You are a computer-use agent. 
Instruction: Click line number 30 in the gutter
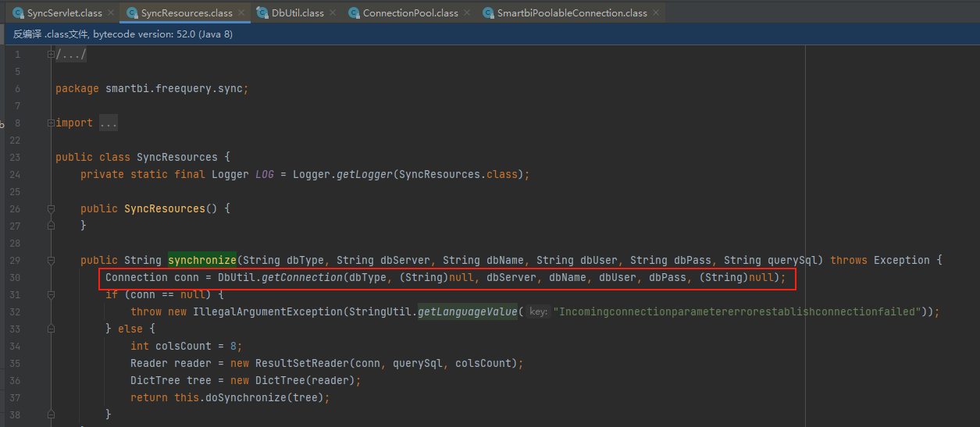[x=16, y=277]
